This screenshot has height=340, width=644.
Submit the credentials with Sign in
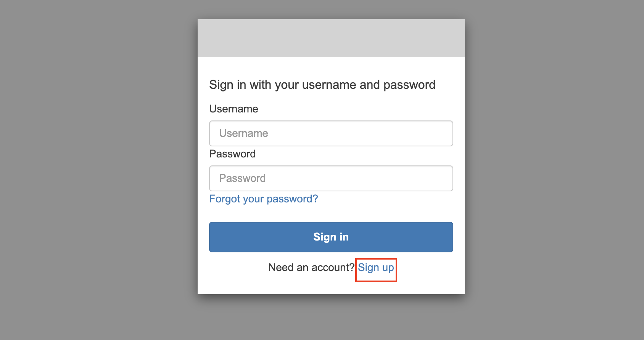[x=331, y=237]
